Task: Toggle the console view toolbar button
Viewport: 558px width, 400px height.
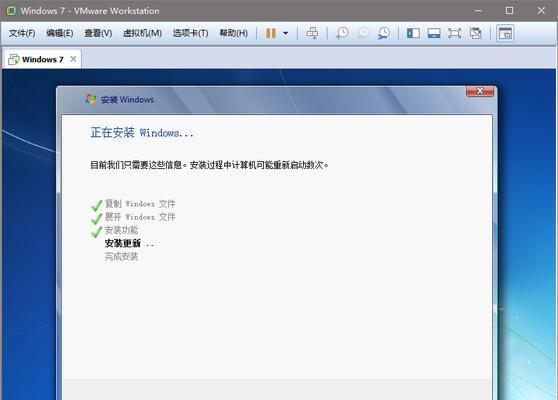Action: point(505,33)
